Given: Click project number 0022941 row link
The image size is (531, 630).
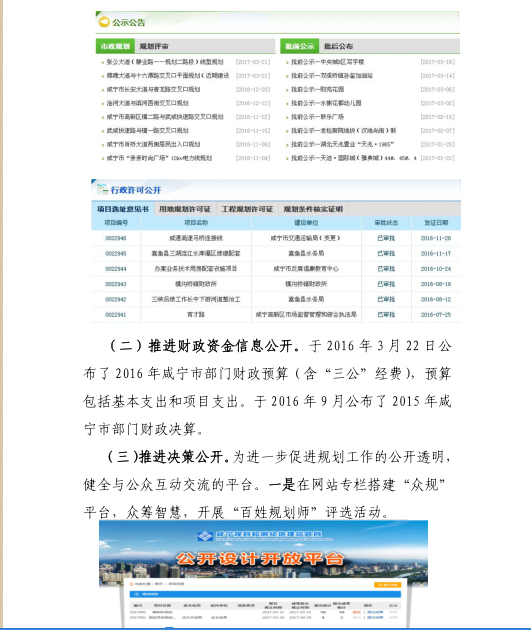Looking at the screenshot, I should point(116,315).
